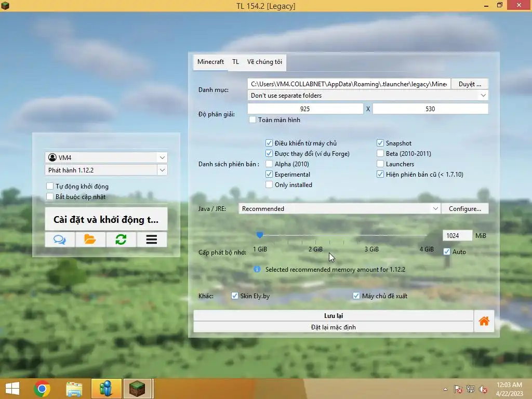This screenshot has height=399, width=532.
Task: Click the network tray icon
Action: 471,389
